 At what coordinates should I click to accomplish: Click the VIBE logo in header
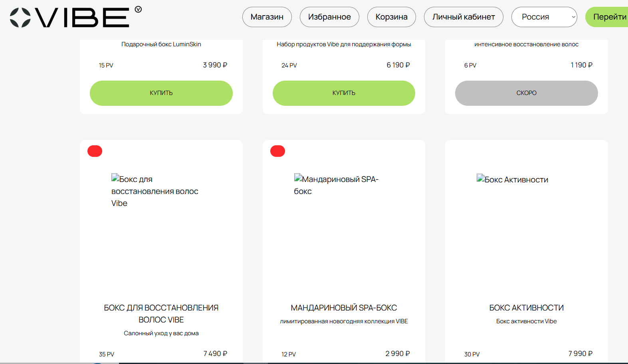70,18
